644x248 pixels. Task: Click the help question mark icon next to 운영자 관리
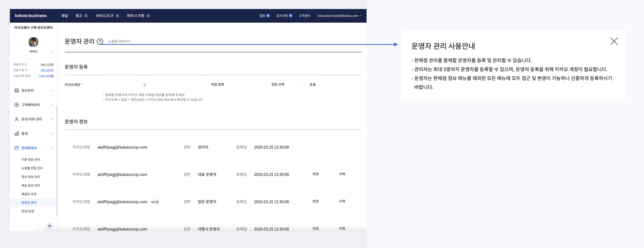100,42
